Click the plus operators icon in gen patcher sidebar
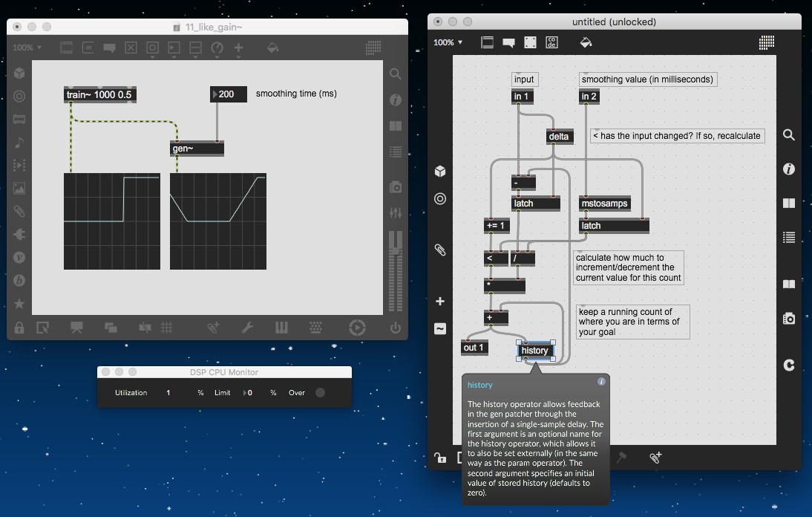This screenshot has width=812, height=517. [440, 301]
